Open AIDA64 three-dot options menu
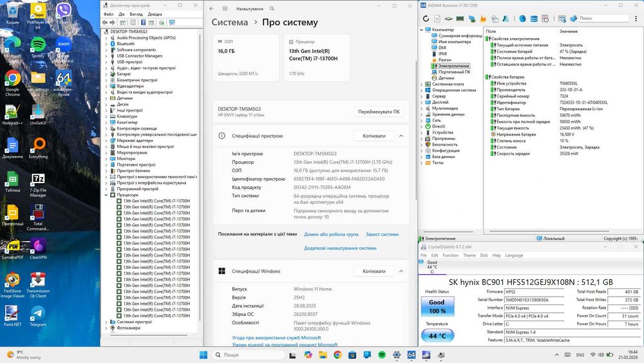644x363 pixels. tap(636, 19)
